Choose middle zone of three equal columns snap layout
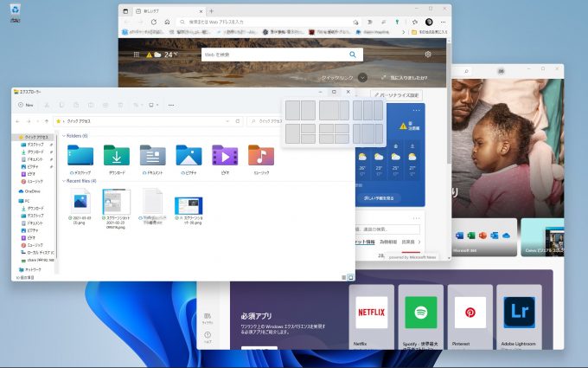Screen dimensions: 588x368 pyautogui.click(x=367, y=111)
